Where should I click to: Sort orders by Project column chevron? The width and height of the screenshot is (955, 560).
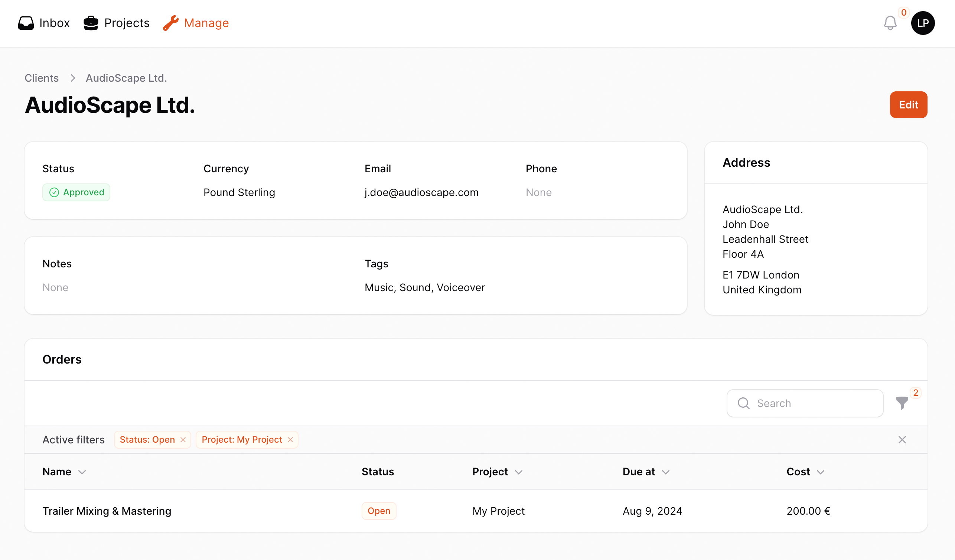tap(518, 472)
